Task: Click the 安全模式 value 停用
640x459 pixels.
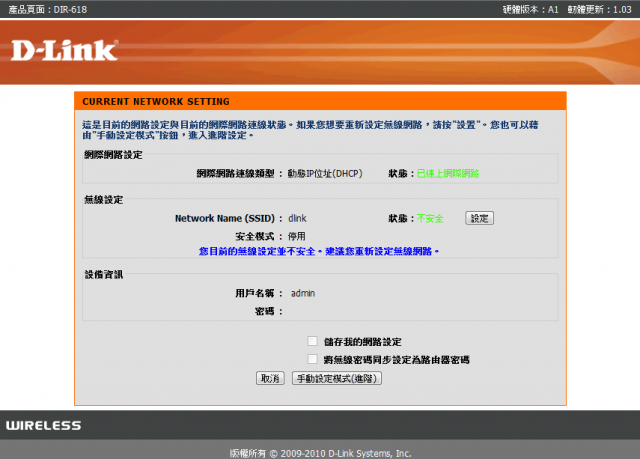Action: click(x=297, y=236)
